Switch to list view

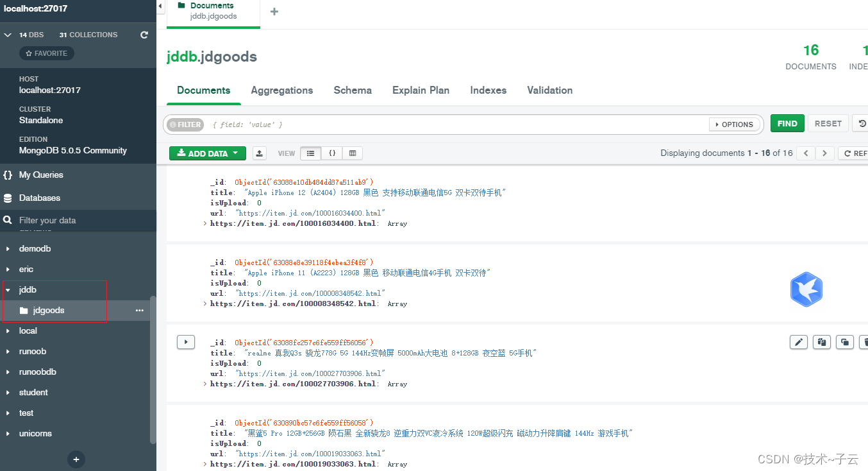point(310,153)
